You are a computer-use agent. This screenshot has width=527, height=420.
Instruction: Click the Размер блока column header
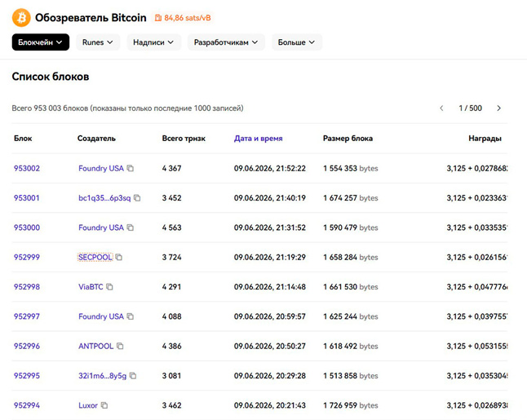348,139
